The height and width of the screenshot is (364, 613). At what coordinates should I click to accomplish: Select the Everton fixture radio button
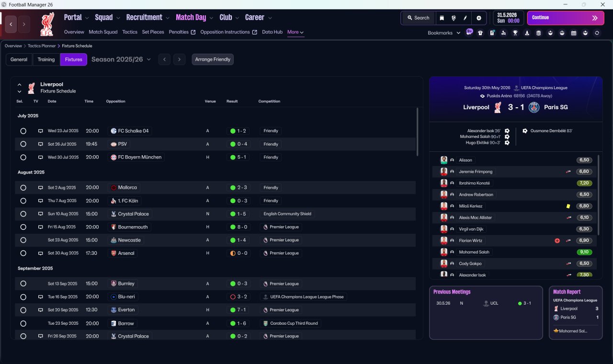[x=23, y=310]
